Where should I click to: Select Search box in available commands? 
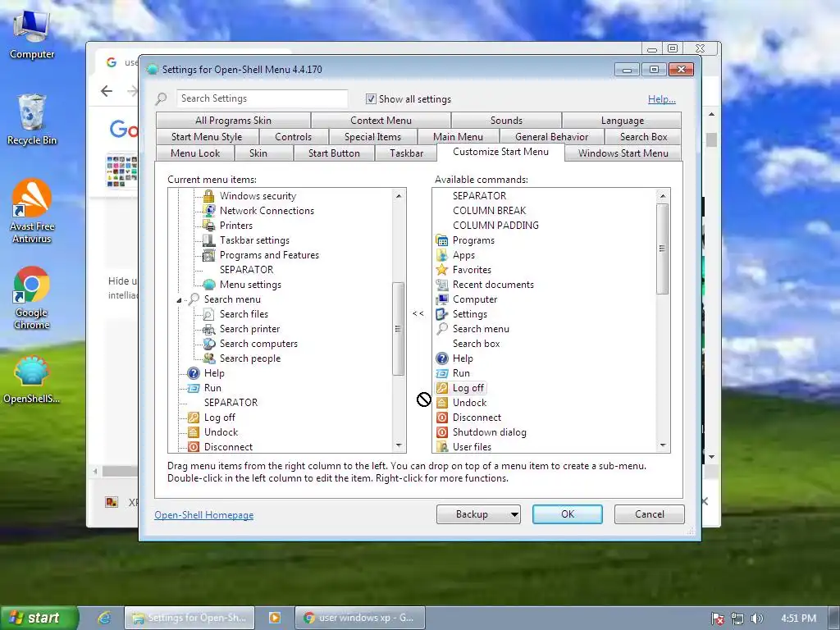476,344
